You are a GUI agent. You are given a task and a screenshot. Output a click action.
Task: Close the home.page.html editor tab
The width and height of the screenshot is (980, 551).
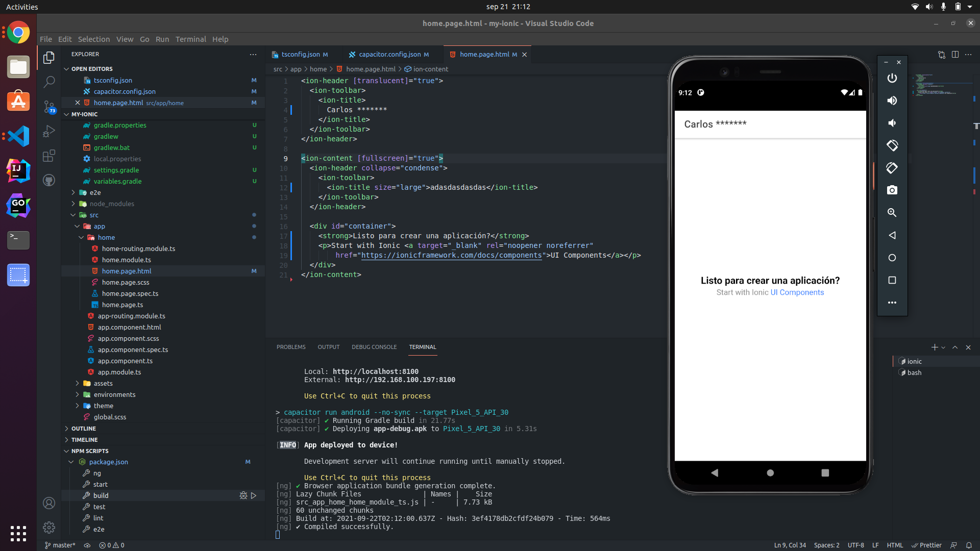click(524, 55)
